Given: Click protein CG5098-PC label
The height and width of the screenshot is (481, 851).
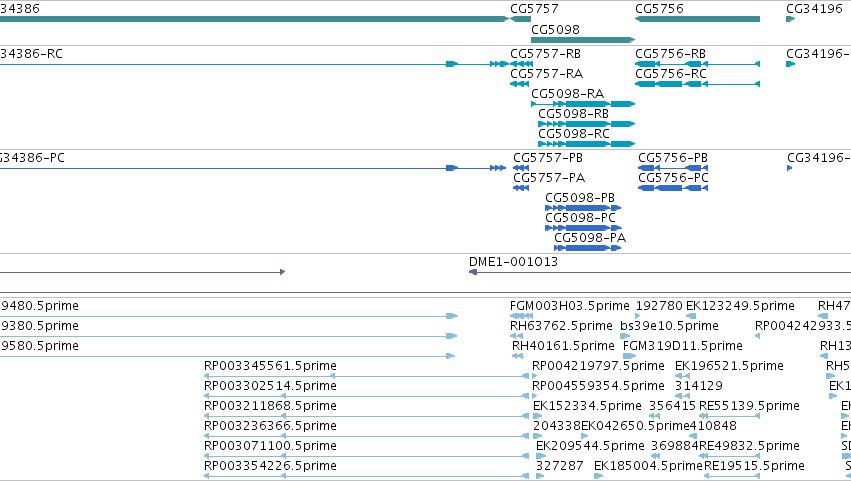Looking at the screenshot, I should pyautogui.click(x=581, y=218).
